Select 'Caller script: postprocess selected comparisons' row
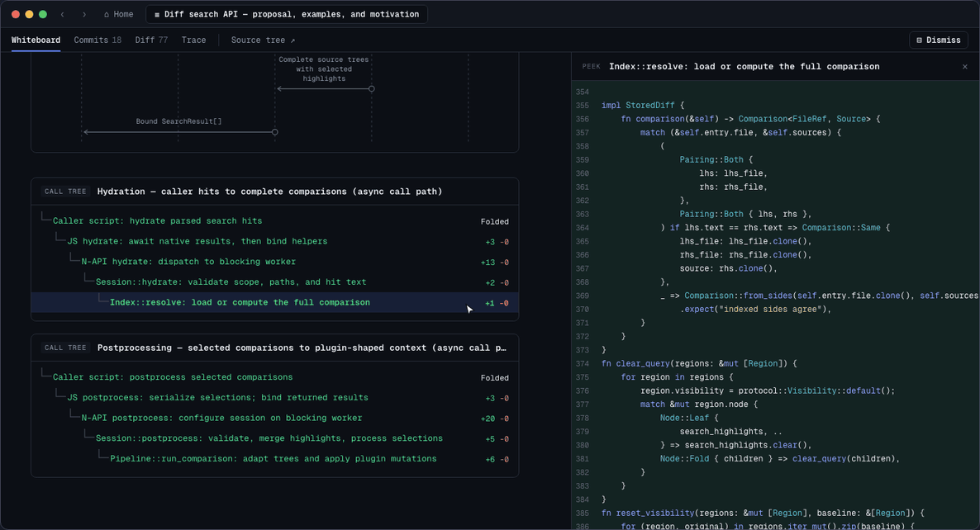Viewport: 980px width, 530px height. [275, 377]
